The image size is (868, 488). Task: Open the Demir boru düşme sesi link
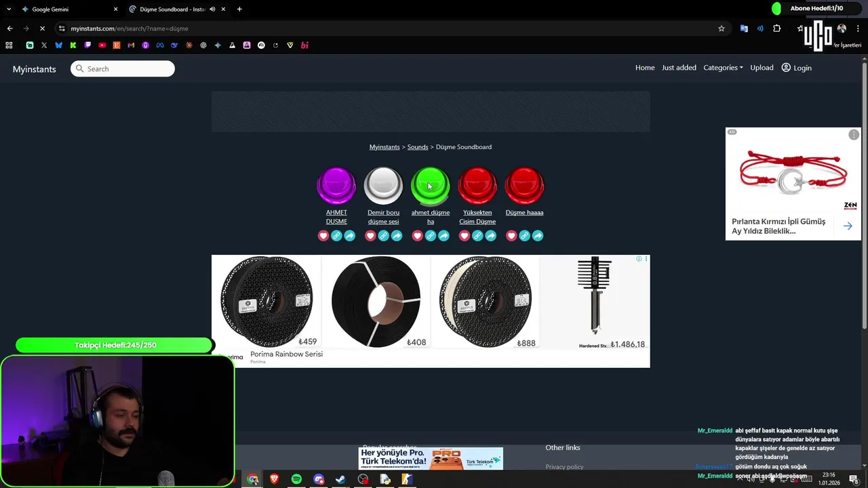tap(383, 217)
